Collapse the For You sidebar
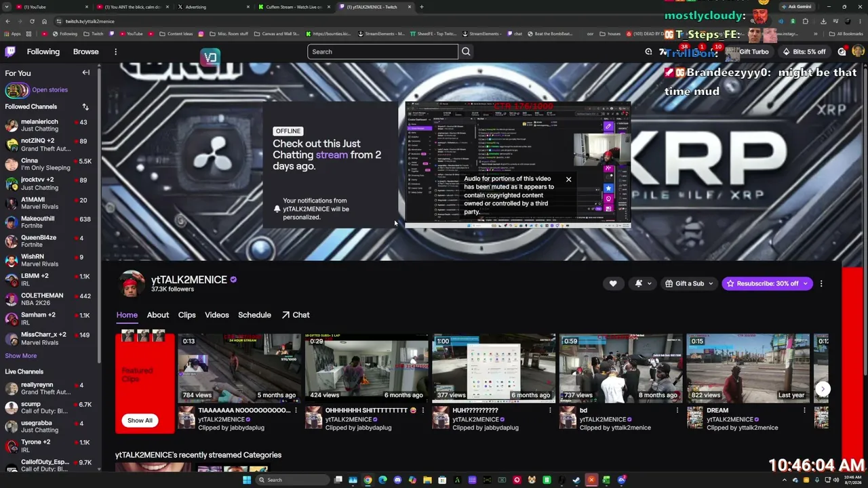 click(x=86, y=73)
